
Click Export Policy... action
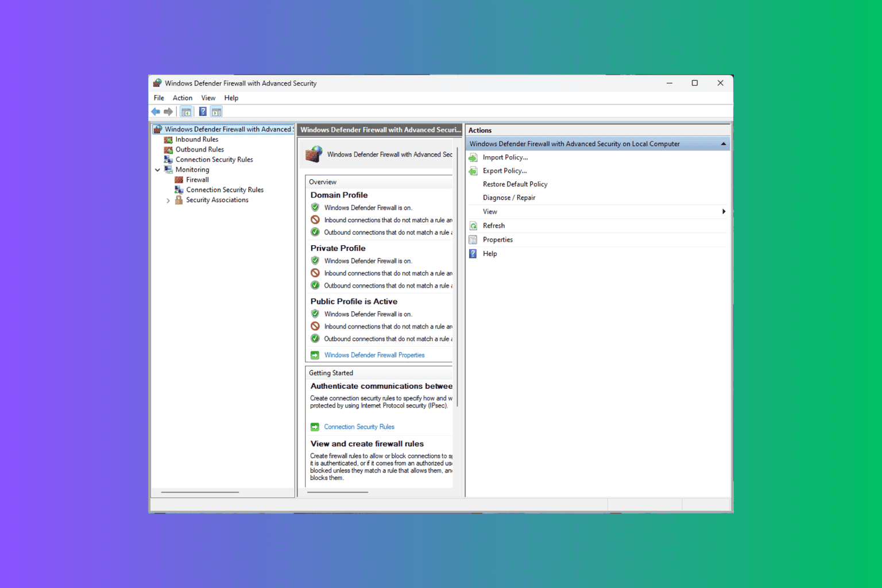coord(505,171)
